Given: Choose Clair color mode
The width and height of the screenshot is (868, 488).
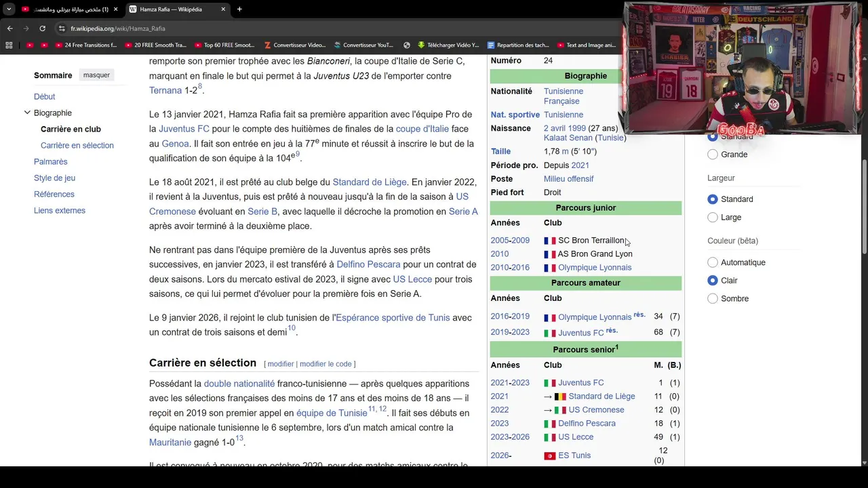Looking at the screenshot, I should [713, 281].
